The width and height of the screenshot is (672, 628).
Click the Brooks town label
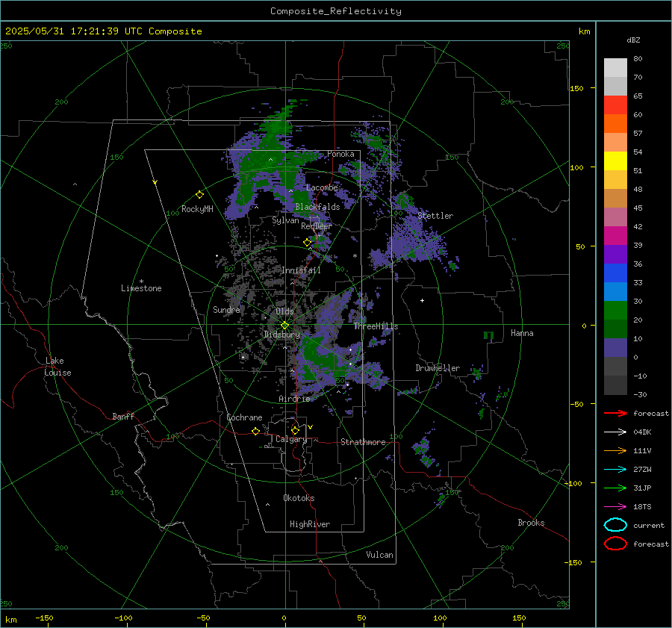(531, 523)
